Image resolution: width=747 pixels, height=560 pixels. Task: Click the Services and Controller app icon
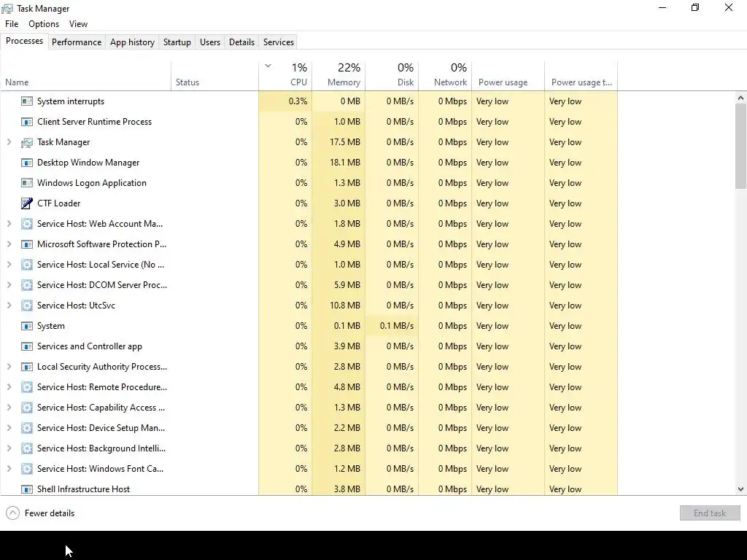click(27, 346)
